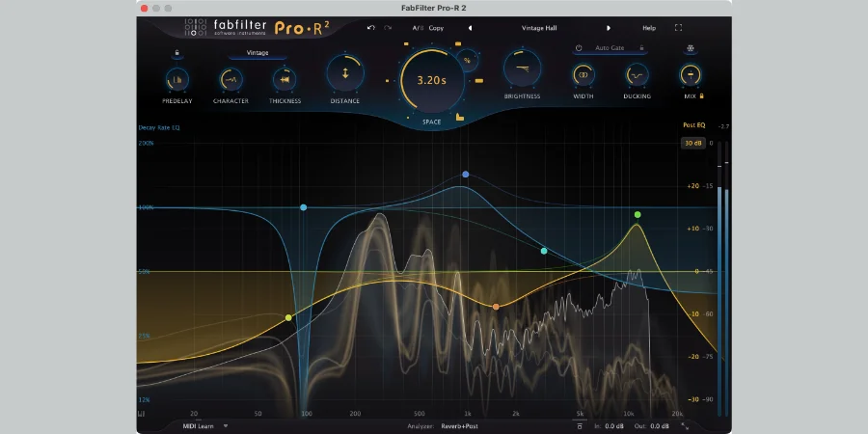This screenshot has height=434, width=868.
Task: Click the Character knob
Action: [231, 80]
